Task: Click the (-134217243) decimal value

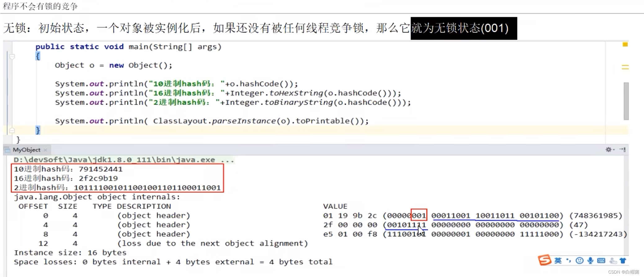Action: coord(598,234)
